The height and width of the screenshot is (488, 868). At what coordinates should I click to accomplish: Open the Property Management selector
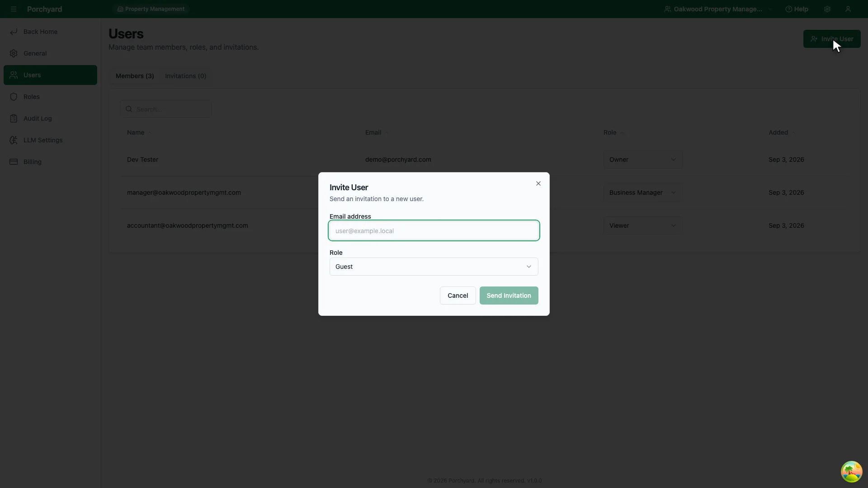pyautogui.click(x=151, y=9)
